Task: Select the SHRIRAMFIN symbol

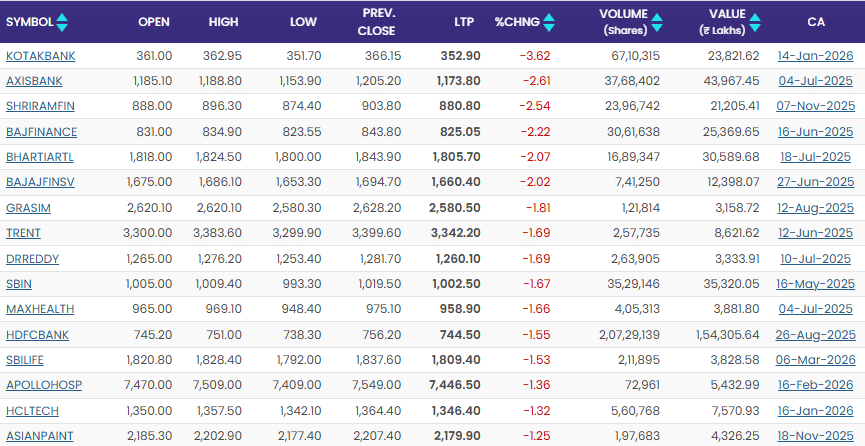Action: click(40, 106)
